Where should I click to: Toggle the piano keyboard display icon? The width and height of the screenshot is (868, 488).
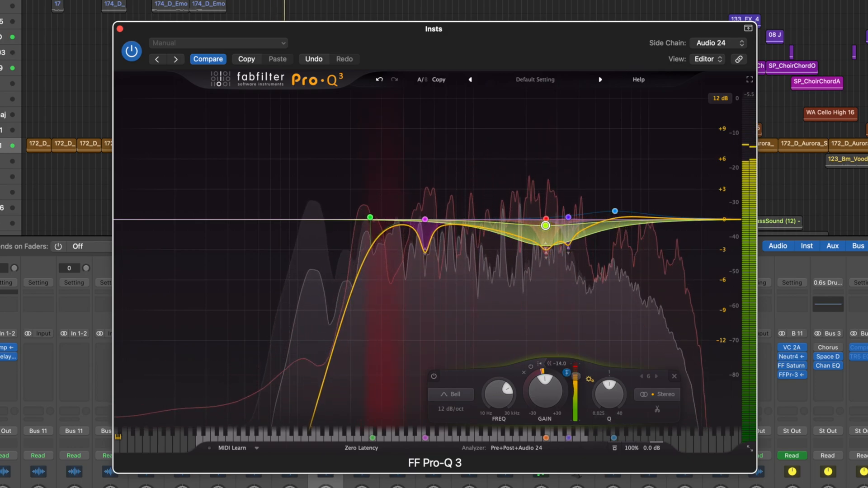point(118,437)
